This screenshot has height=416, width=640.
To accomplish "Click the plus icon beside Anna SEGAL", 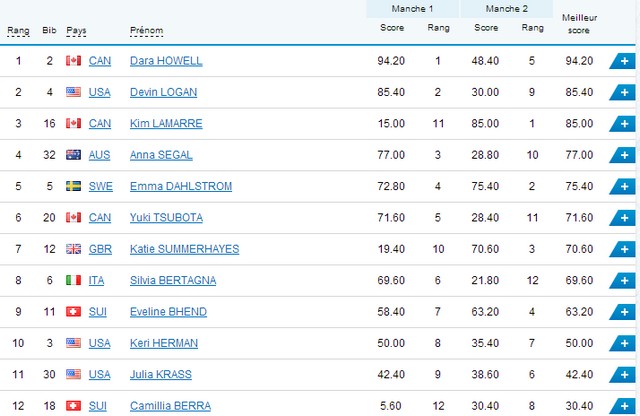I will 623,155.
